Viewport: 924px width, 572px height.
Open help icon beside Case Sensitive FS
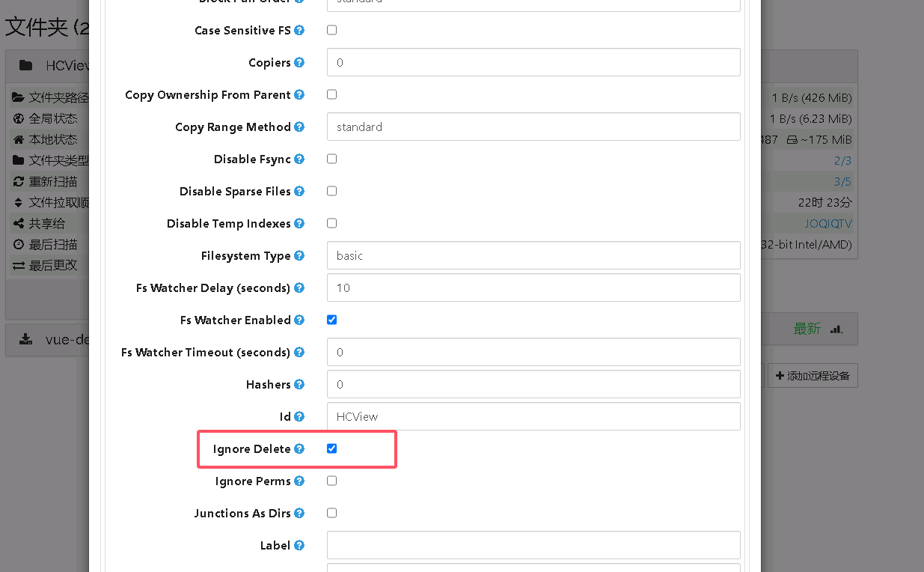point(299,31)
